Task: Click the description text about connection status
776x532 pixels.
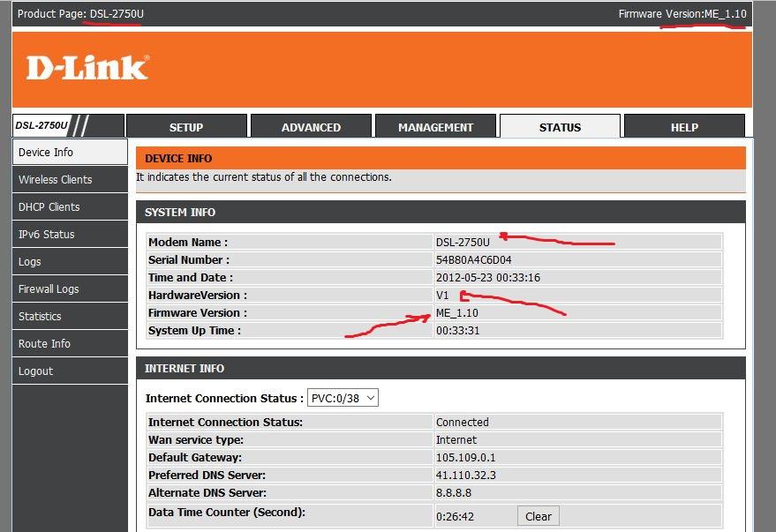Action: point(264,177)
